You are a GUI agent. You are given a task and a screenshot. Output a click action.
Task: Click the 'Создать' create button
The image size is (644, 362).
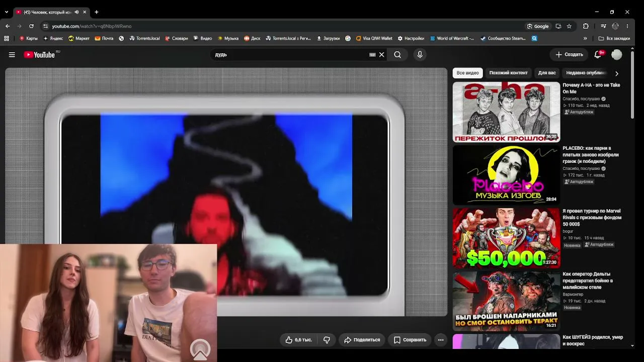(x=569, y=54)
